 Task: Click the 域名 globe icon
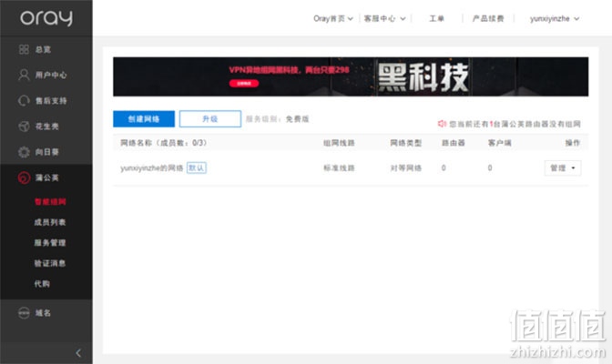click(24, 313)
